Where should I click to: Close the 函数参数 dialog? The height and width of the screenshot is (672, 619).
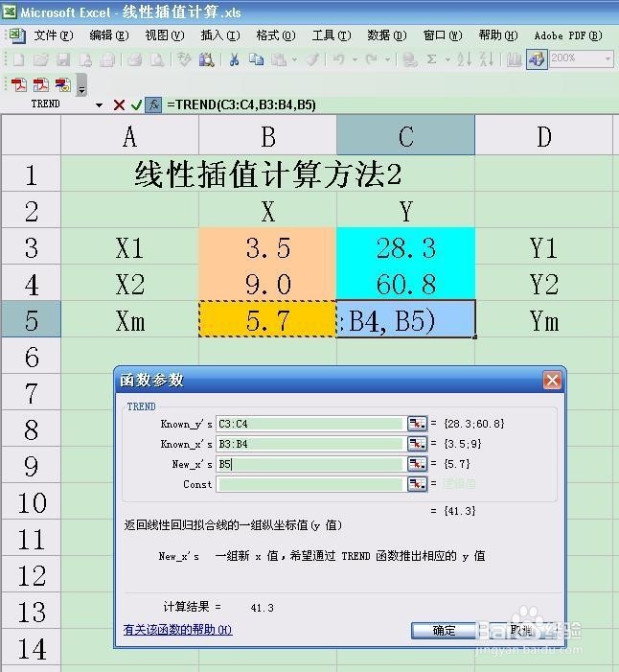pyautogui.click(x=552, y=381)
